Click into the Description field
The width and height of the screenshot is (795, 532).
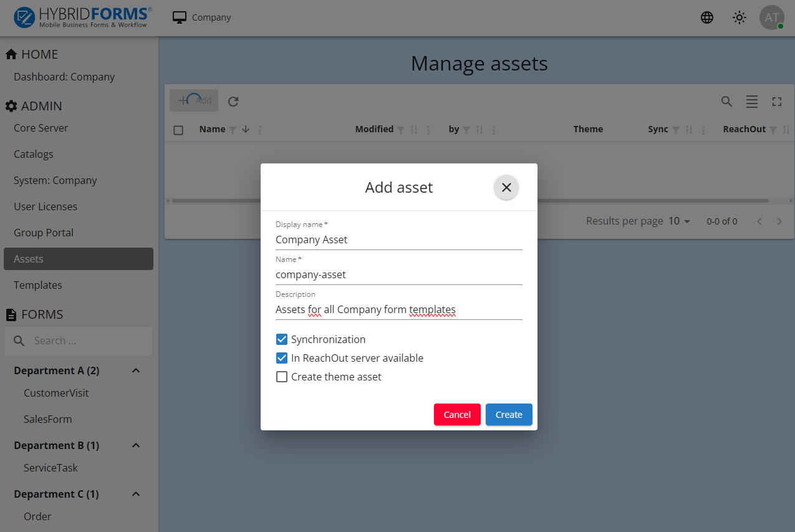point(398,309)
